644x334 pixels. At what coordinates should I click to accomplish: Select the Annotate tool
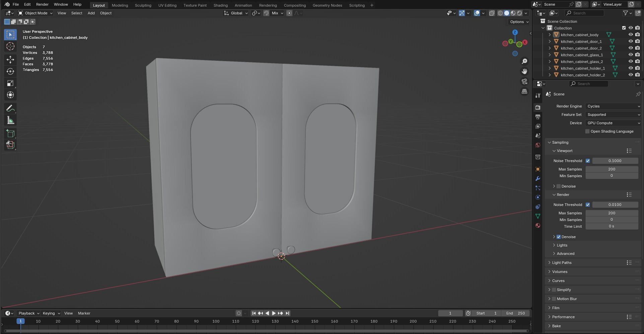(x=10, y=108)
